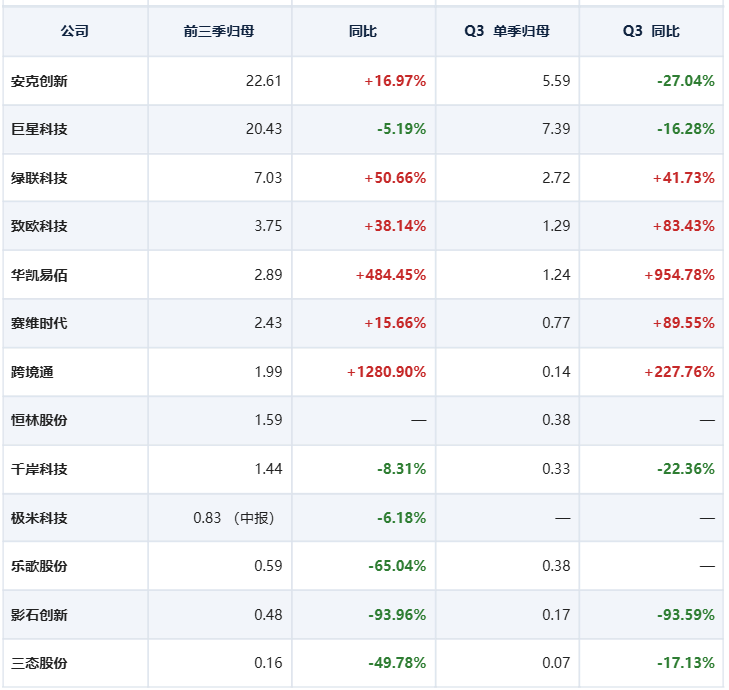Click the 公司 column header
729x690 pixels.
(74, 31)
